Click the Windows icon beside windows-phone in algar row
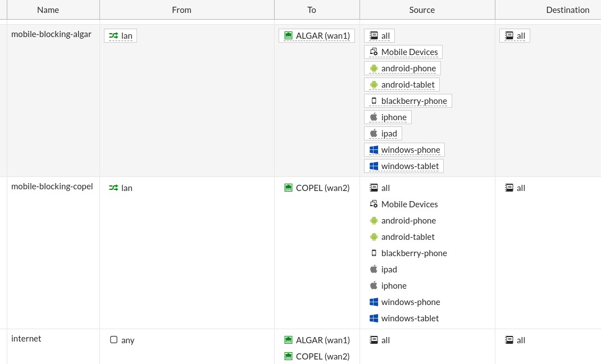Viewport: 601px width, 364px height. [374, 150]
